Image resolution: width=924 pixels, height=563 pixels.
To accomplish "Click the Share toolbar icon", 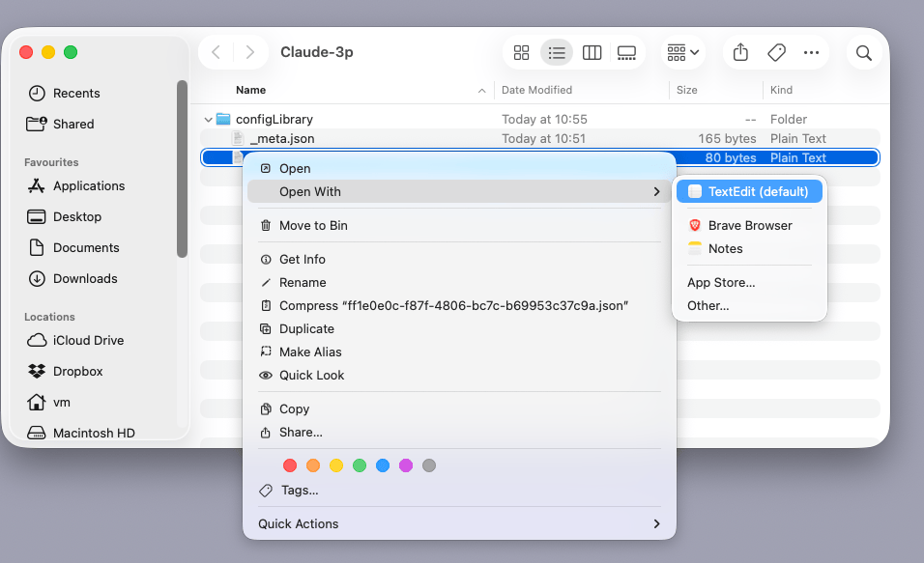I will (740, 52).
